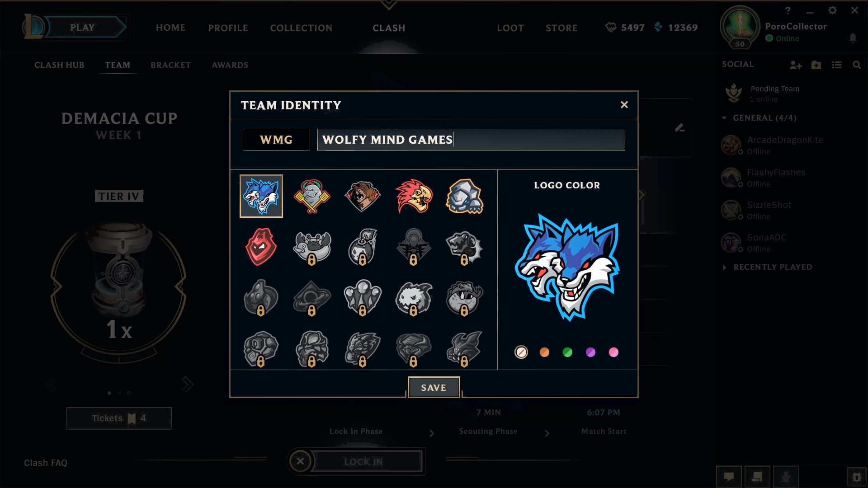Choose the roaring bear team logo
This screenshot has width=868, height=488.
pos(363,196)
